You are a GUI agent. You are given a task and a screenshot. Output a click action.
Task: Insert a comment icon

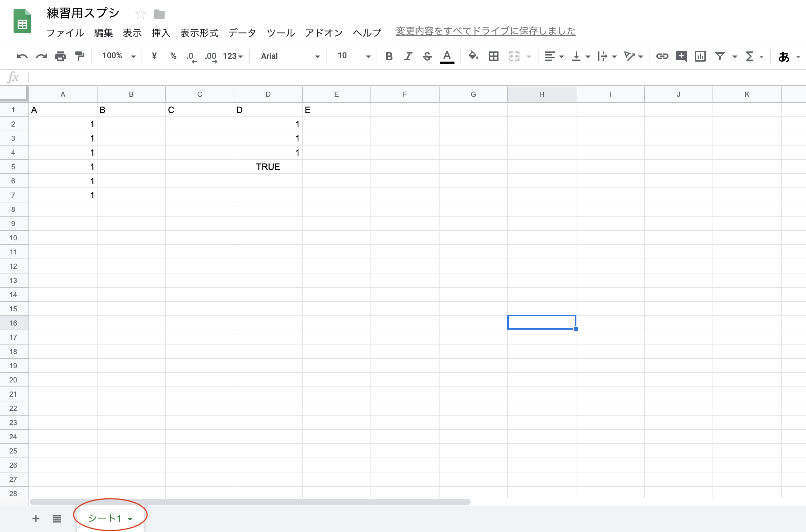pos(681,56)
